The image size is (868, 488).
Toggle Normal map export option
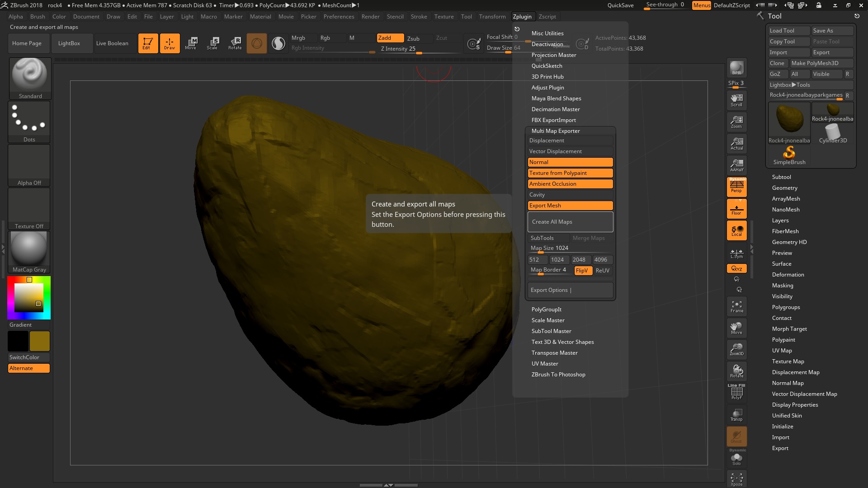pos(570,162)
